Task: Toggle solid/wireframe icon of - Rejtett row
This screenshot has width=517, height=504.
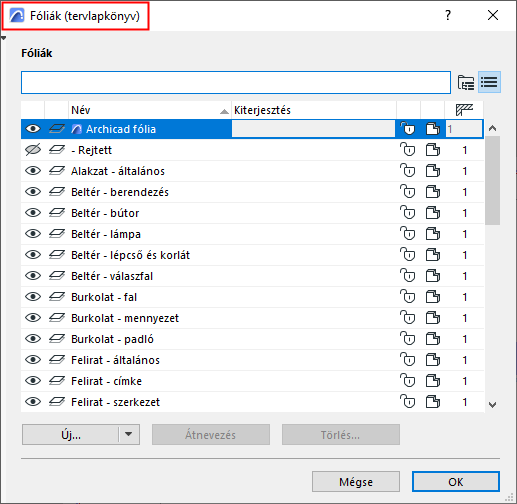Action: [x=433, y=150]
